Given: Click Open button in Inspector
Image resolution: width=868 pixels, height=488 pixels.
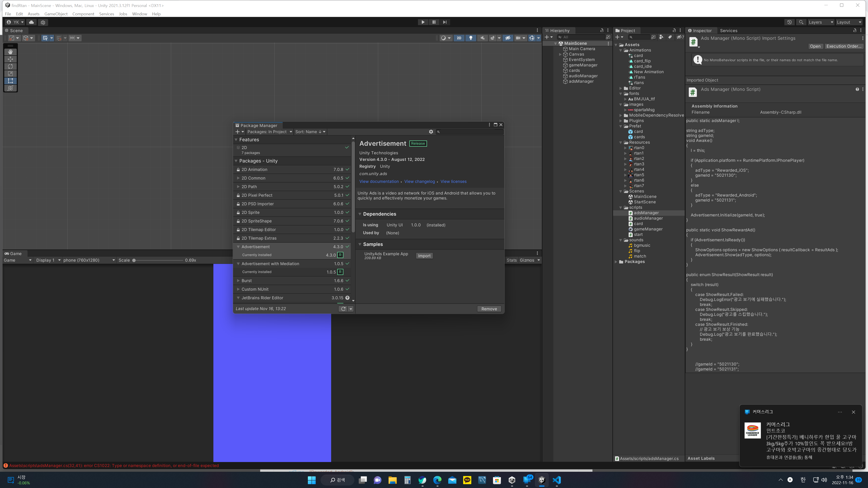Looking at the screenshot, I should [x=815, y=47].
